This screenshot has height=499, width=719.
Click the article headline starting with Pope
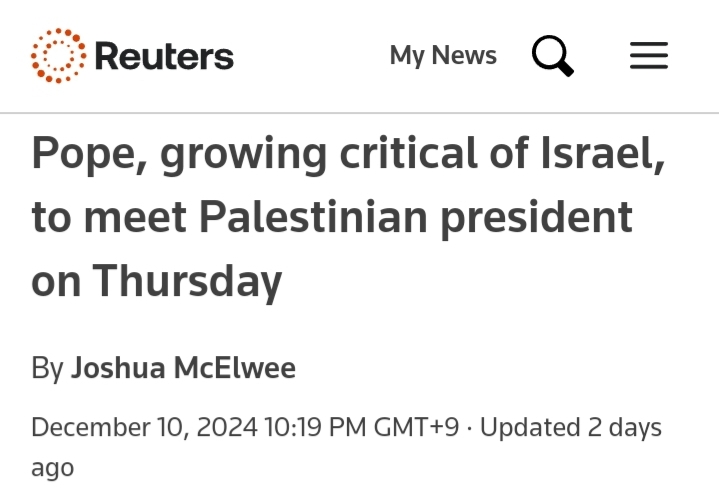348,217
